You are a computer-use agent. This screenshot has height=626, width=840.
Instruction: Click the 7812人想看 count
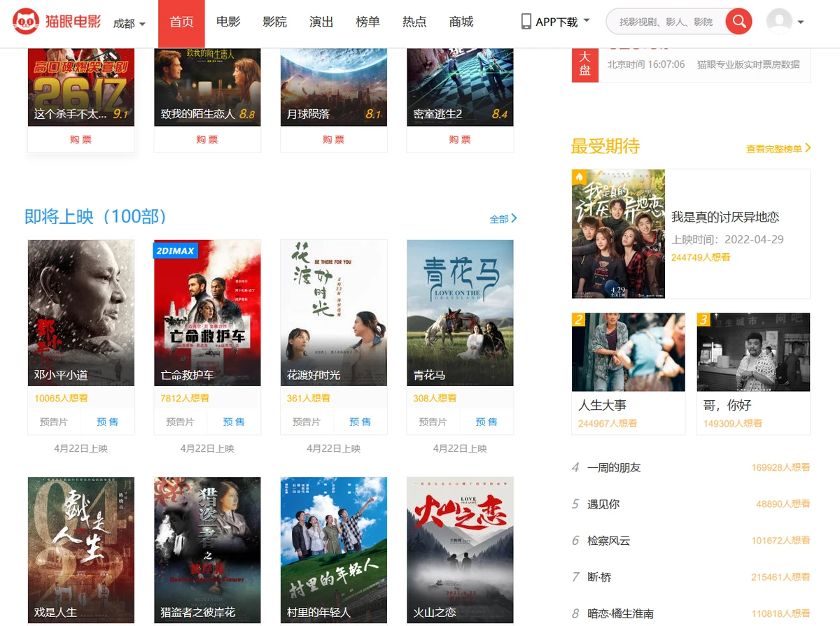[x=185, y=398]
